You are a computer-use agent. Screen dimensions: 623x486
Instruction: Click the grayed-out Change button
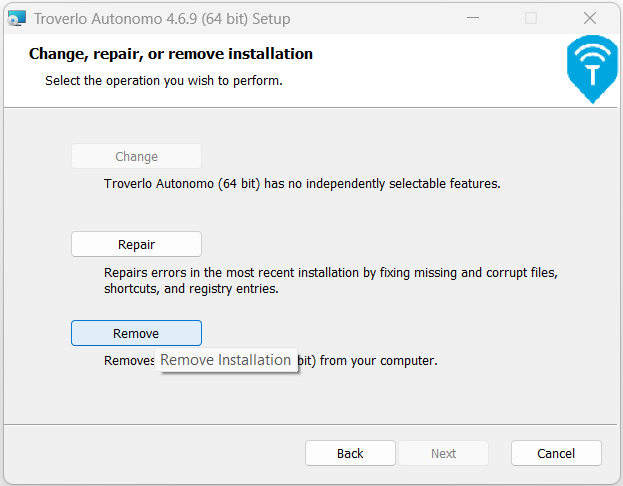[x=136, y=156]
